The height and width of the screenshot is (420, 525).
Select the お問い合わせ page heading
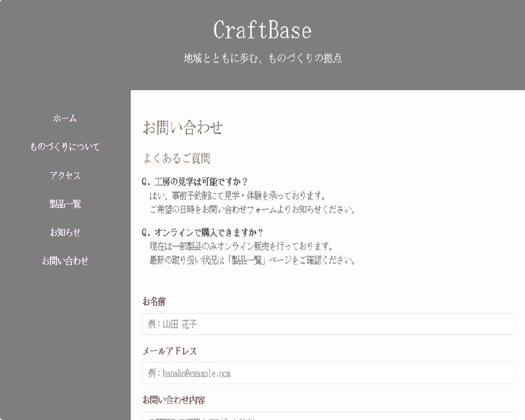click(x=183, y=128)
